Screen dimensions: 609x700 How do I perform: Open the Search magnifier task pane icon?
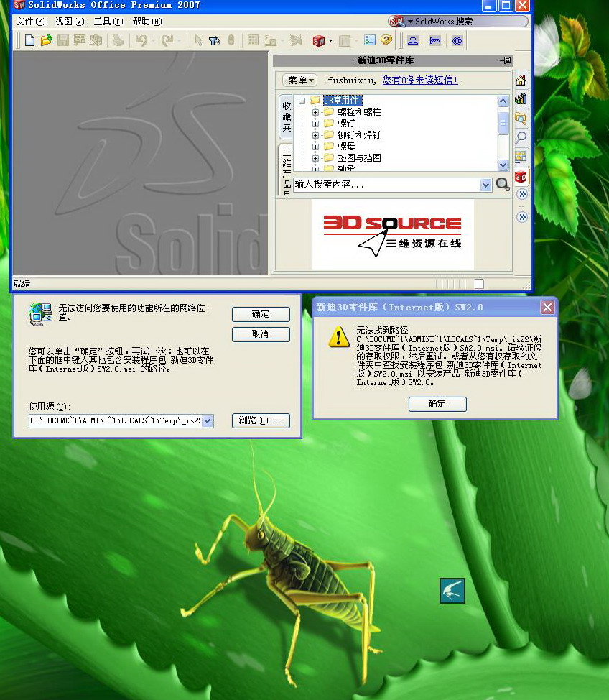(x=521, y=137)
